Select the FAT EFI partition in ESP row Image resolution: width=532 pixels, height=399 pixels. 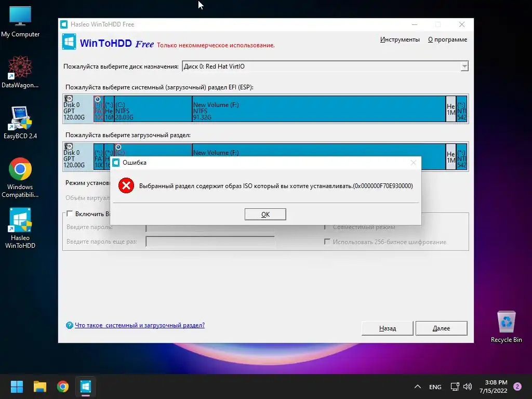click(98, 109)
